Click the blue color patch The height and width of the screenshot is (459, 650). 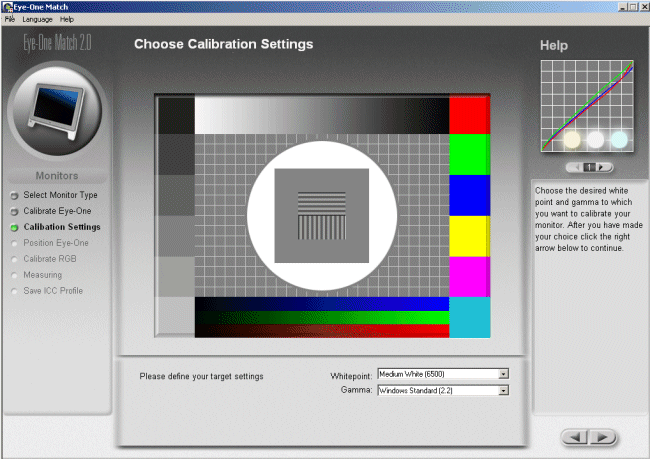[x=469, y=195]
